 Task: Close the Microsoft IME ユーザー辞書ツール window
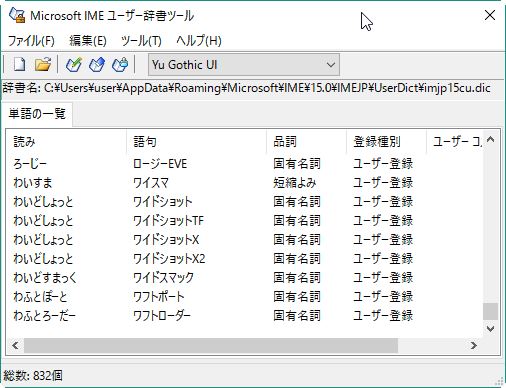(490, 15)
